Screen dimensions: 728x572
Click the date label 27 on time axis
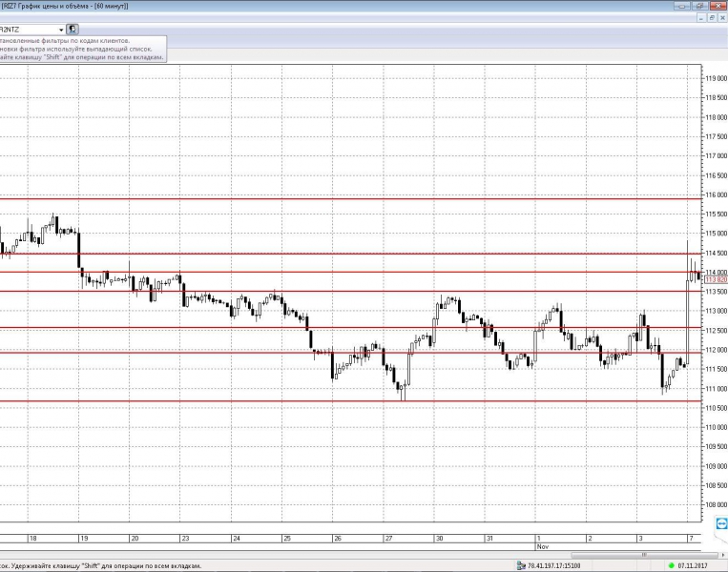(388, 538)
